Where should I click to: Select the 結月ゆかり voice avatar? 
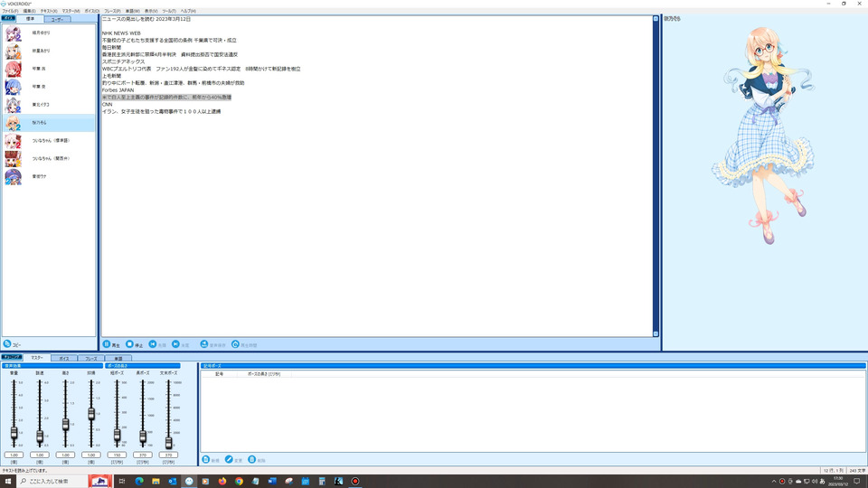pos(13,33)
